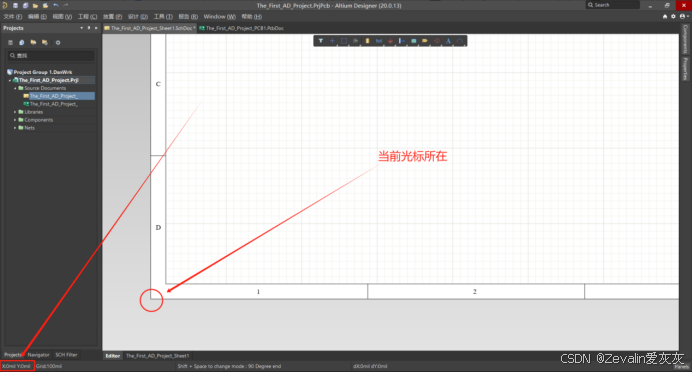This screenshot has width=692, height=373.
Task: Open the 报告 (R) menu
Action: pos(188,16)
